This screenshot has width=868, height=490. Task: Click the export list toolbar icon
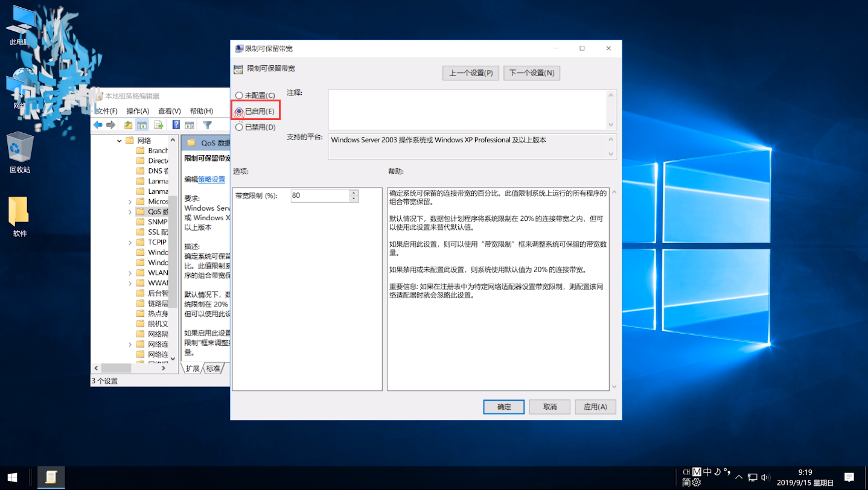pos(159,125)
